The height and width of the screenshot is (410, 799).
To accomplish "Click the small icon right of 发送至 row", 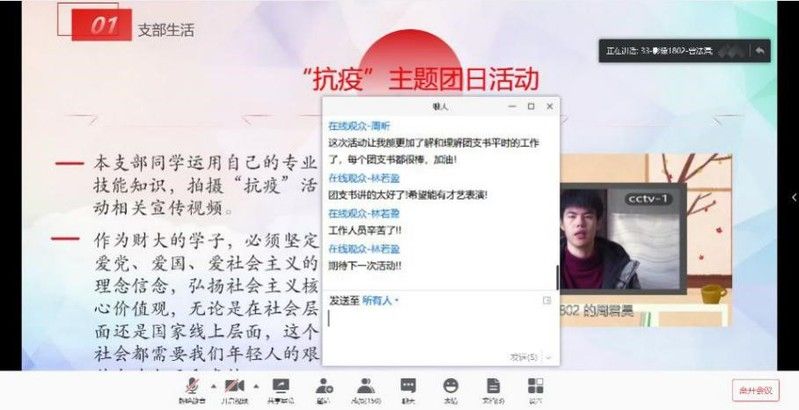I will pyautogui.click(x=547, y=300).
